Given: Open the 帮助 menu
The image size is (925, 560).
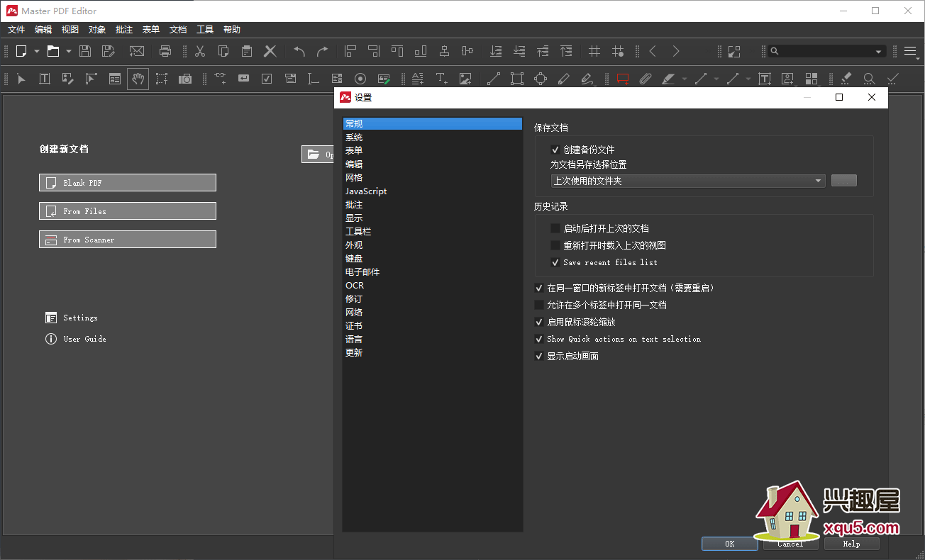Looking at the screenshot, I should [232, 30].
